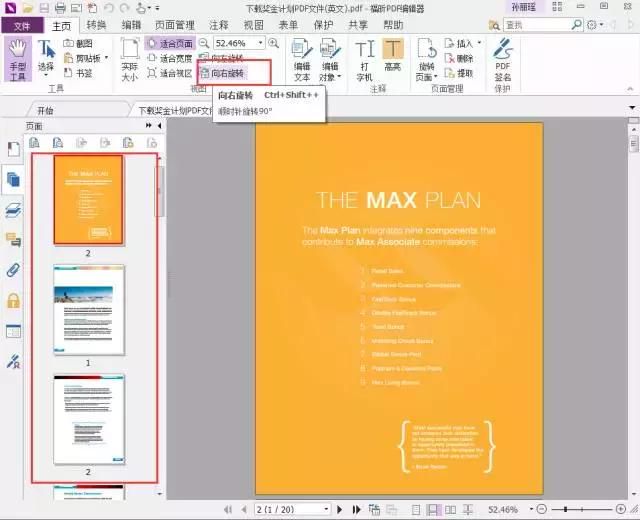This screenshot has height=520, width=640.
Task: Select the thumbnail labeled 1 with beach photo
Action: (89, 310)
